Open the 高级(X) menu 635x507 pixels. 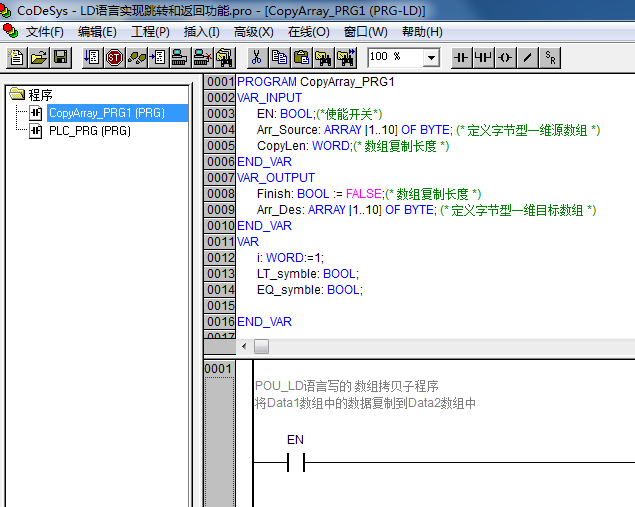coord(254,32)
